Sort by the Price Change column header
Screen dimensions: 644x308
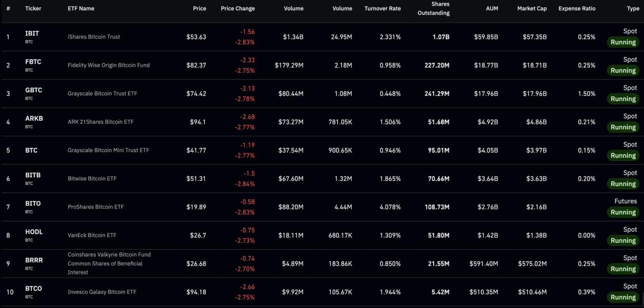[x=237, y=8]
